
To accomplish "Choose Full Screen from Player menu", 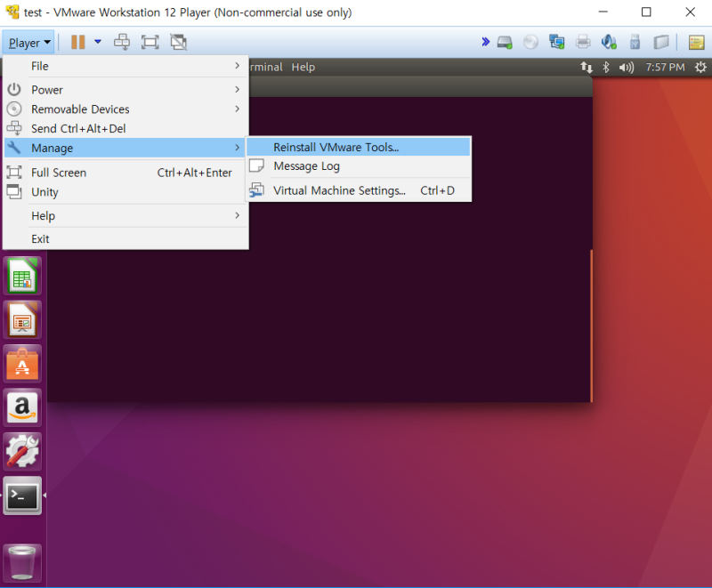I will click(126, 173).
